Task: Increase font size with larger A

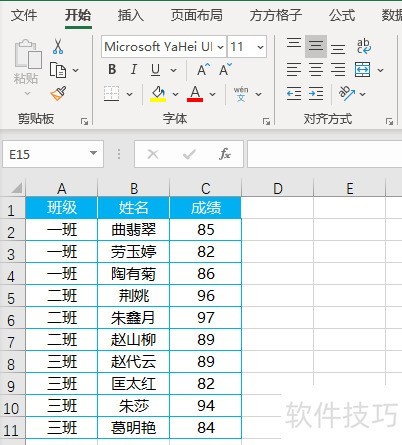Action: 203,70
